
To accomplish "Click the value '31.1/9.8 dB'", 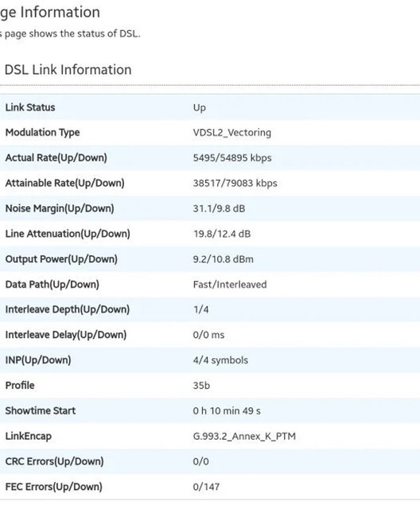I will pos(219,208).
